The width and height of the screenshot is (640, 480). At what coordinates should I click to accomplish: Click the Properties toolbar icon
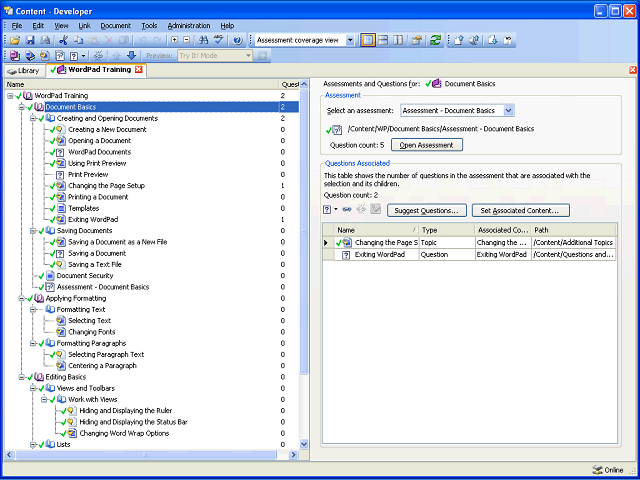pyautogui.click(x=416, y=40)
